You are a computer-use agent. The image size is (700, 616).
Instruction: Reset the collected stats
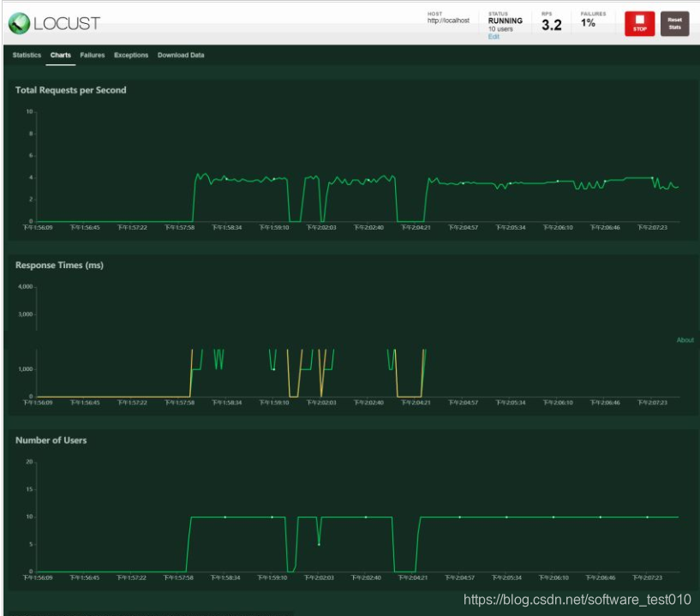coord(674,24)
